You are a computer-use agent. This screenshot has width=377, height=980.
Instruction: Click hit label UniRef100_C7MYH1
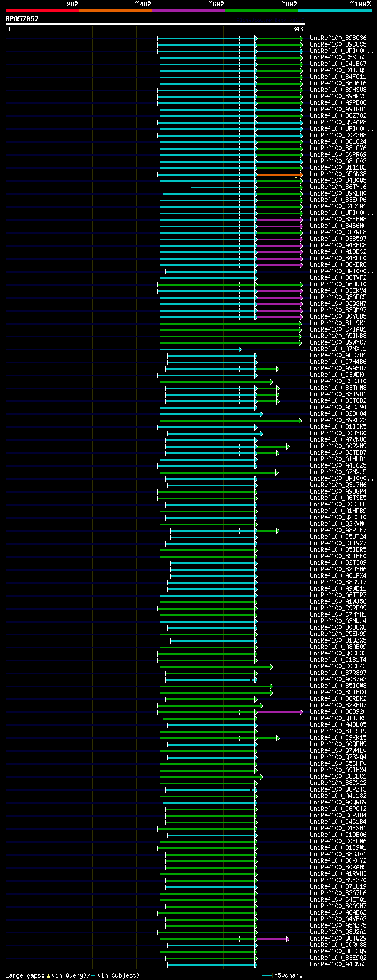tap(338, 614)
